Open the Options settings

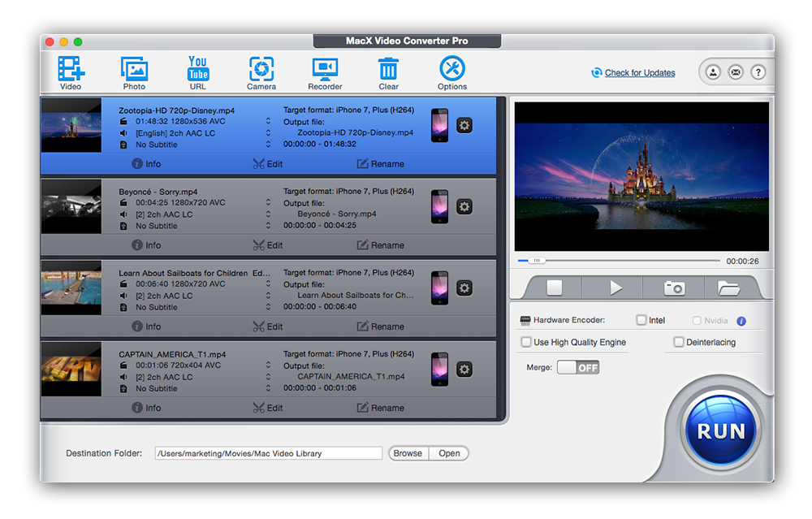[452, 73]
